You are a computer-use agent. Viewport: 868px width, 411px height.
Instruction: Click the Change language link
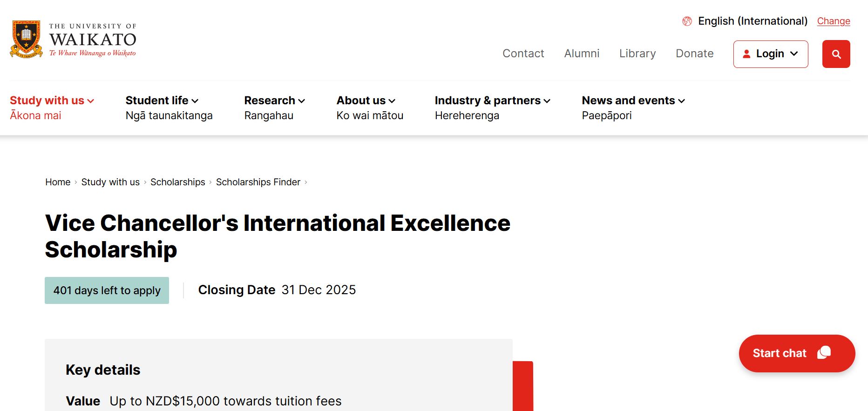coord(834,21)
